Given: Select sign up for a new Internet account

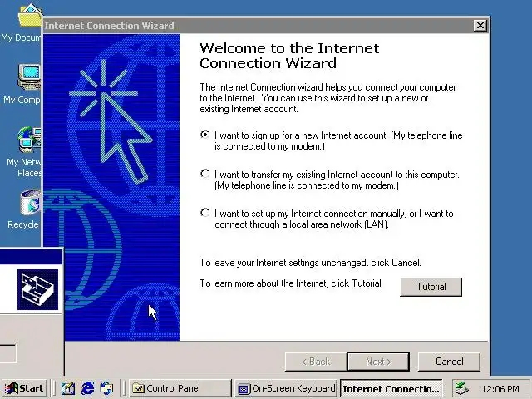Looking at the screenshot, I should (205, 135).
